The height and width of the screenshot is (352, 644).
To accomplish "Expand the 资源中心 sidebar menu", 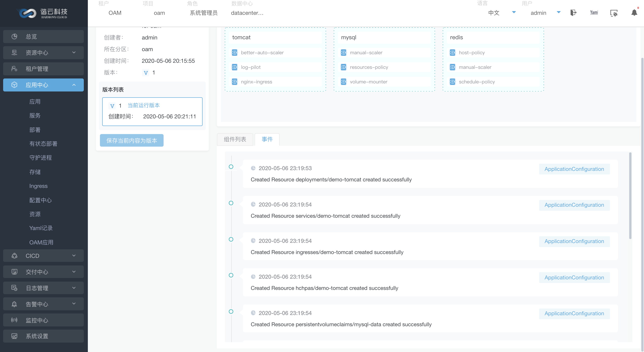I will [x=43, y=52].
